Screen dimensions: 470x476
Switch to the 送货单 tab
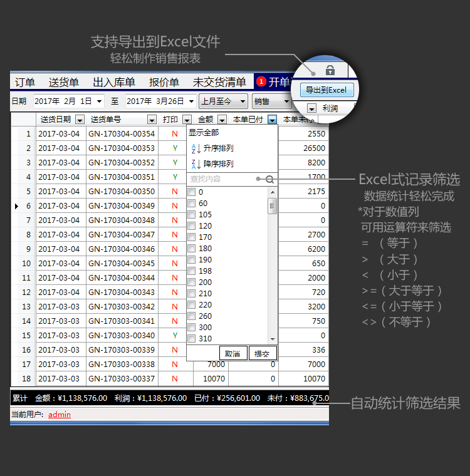[63, 82]
